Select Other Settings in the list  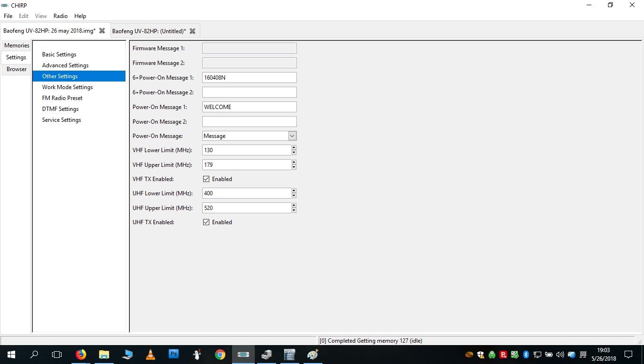(79, 76)
